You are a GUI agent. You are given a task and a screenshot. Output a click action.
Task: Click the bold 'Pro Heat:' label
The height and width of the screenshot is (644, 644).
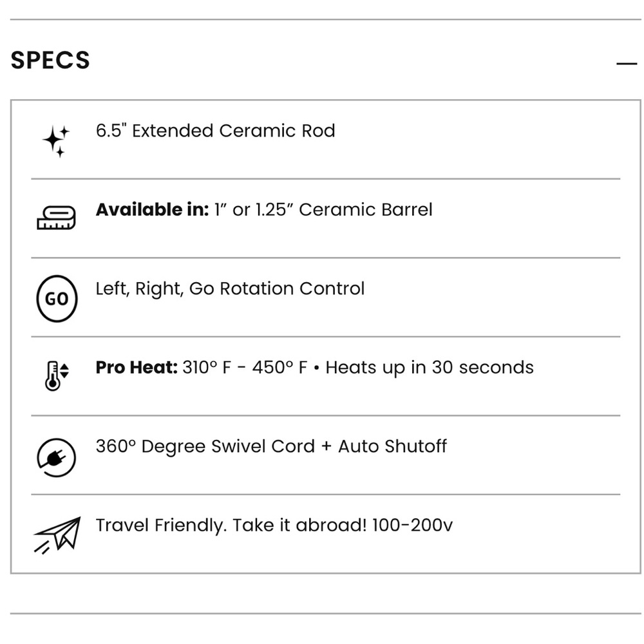pyautogui.click(x=137, y=367)
